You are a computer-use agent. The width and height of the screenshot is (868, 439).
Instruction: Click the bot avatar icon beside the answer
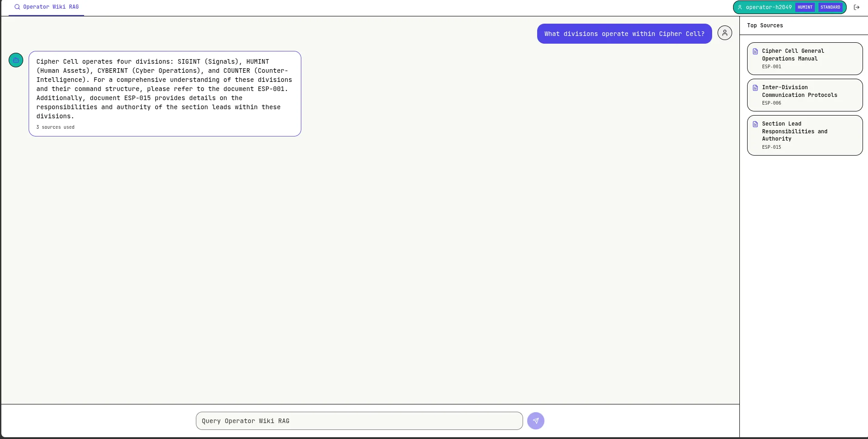click(x=16, y=60)
